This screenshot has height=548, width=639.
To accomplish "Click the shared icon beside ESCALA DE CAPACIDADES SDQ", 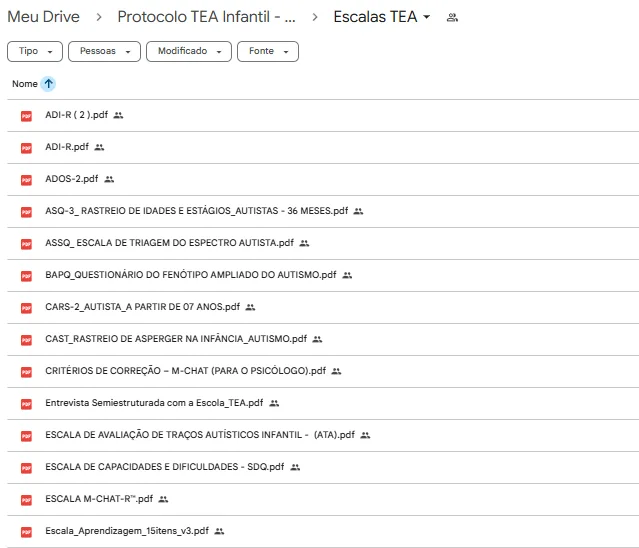I will coord(295,467).
